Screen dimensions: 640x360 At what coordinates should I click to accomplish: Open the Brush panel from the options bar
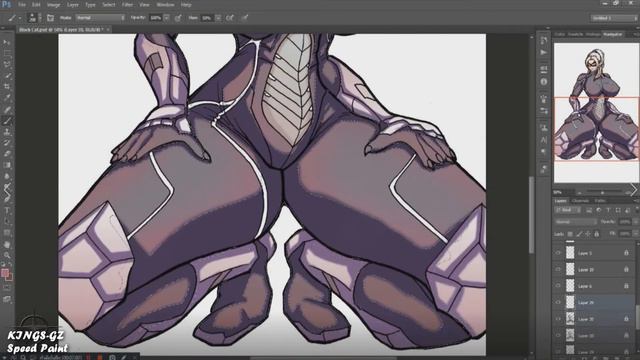point(50,18)
